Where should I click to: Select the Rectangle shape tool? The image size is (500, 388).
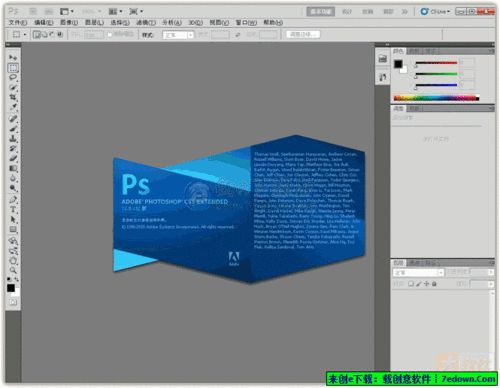click(13, 229)
